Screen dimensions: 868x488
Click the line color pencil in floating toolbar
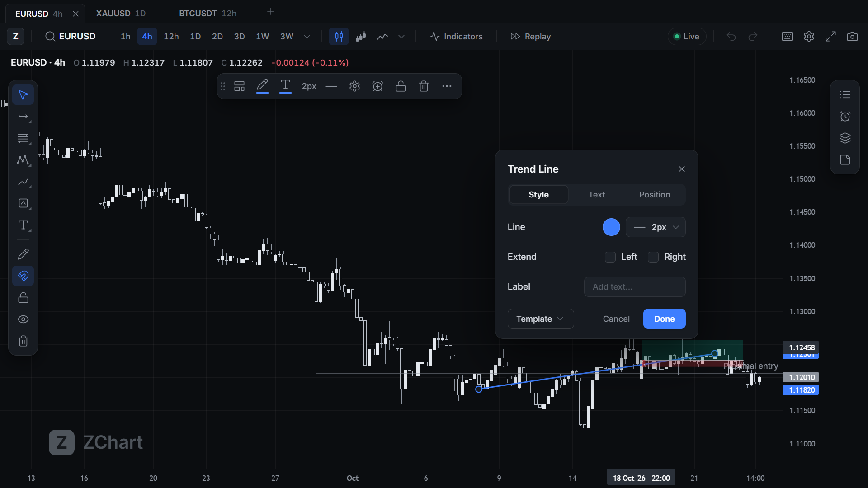click(262, 86)
